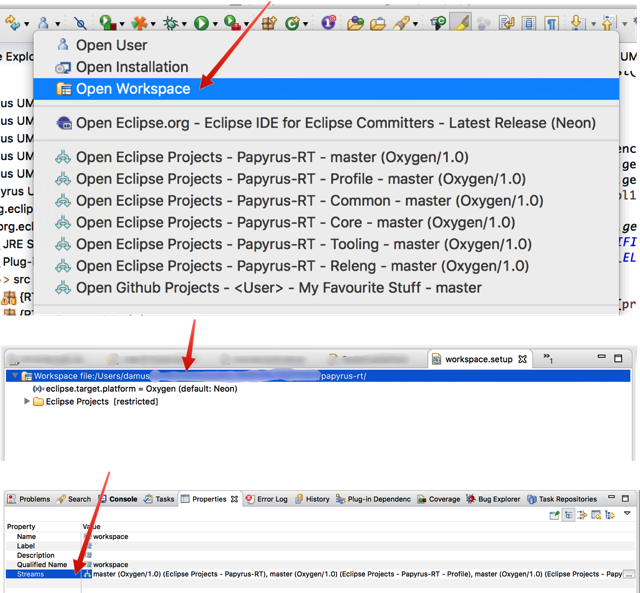Select Open Papyrus-RT - Profile - master entry

click(x=326, y=179)
